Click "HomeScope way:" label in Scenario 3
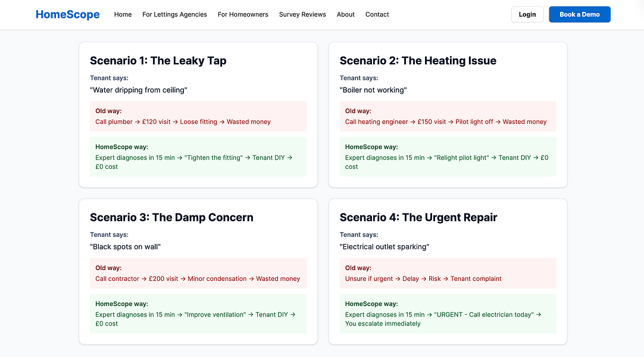 tap(121, 304)
